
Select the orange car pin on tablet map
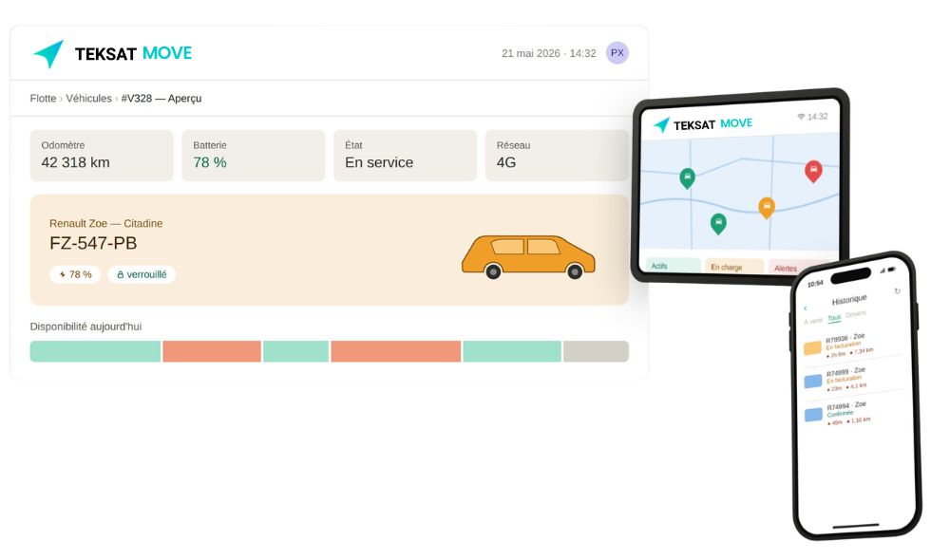(767, 207)
